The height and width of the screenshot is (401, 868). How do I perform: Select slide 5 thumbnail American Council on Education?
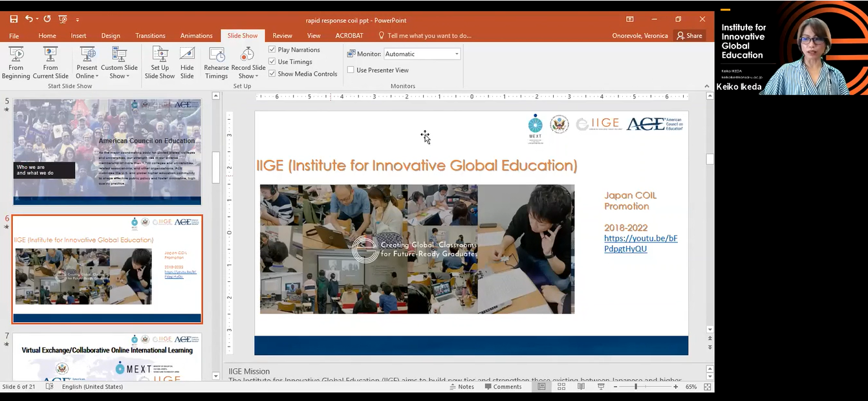[x=107, y=151]
